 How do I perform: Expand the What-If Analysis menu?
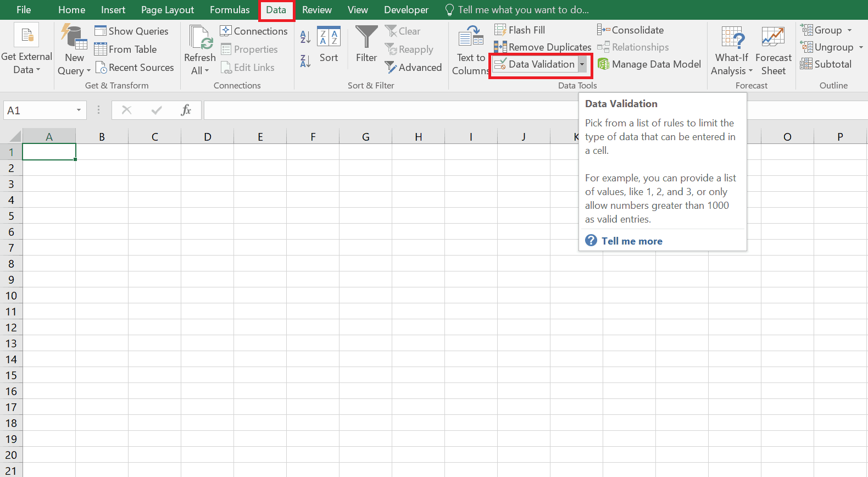[732, 51]
